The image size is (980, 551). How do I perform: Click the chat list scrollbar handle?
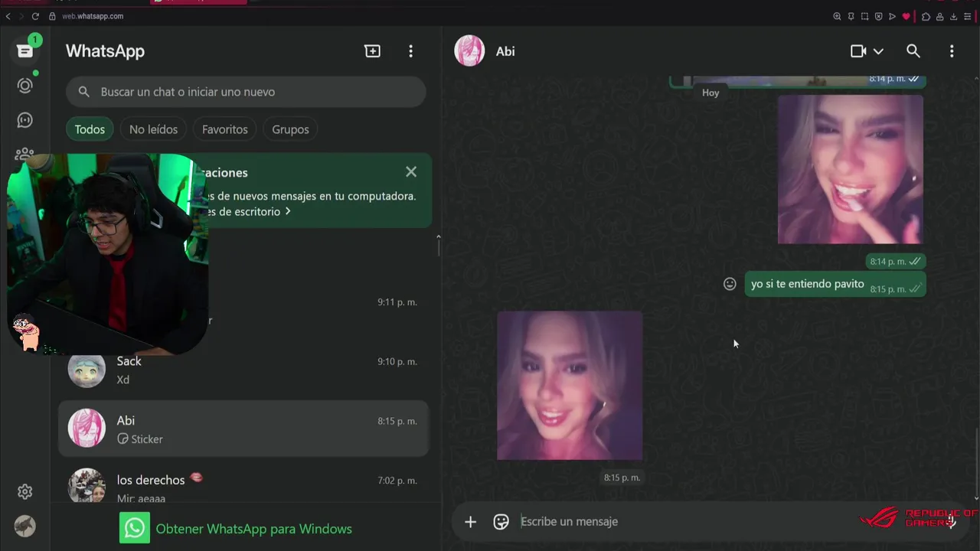[438, 246]
